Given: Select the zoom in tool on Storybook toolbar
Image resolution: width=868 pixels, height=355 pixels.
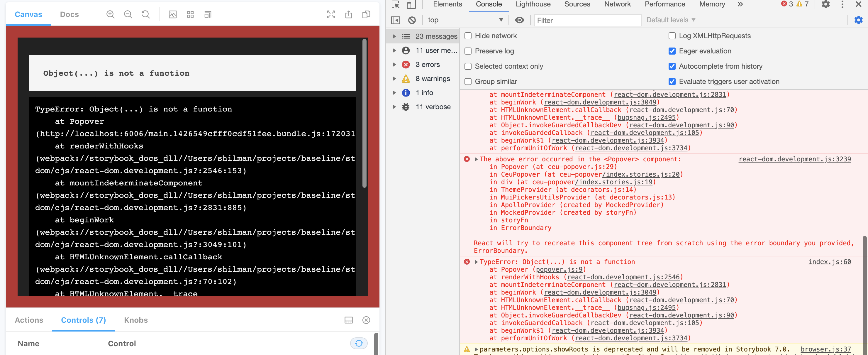Looking at the screenshot, I should (x=110, y=14).
